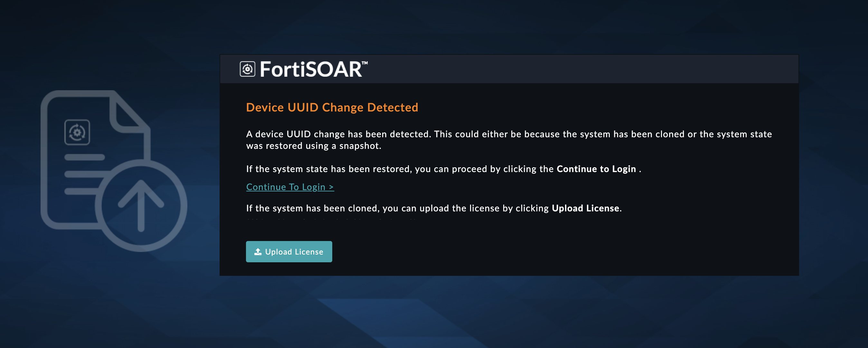Click the upload icon inside Upload License button

point(258,251)
